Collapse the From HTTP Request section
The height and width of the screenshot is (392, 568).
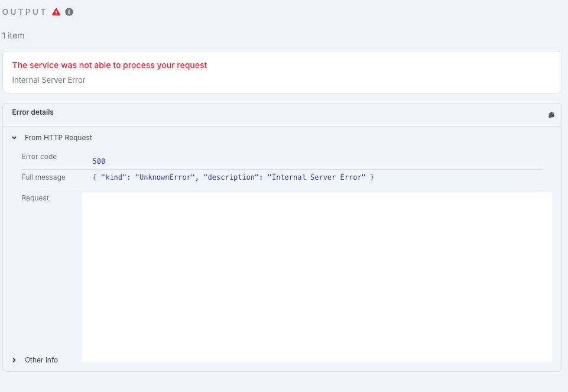click(x=15, y=138)
